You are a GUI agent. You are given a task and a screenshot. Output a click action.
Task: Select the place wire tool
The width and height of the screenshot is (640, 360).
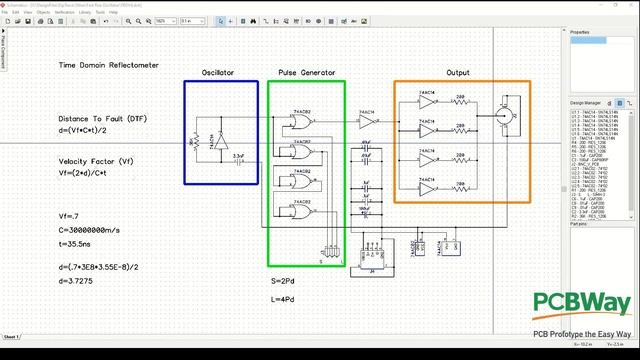point(266,21)
